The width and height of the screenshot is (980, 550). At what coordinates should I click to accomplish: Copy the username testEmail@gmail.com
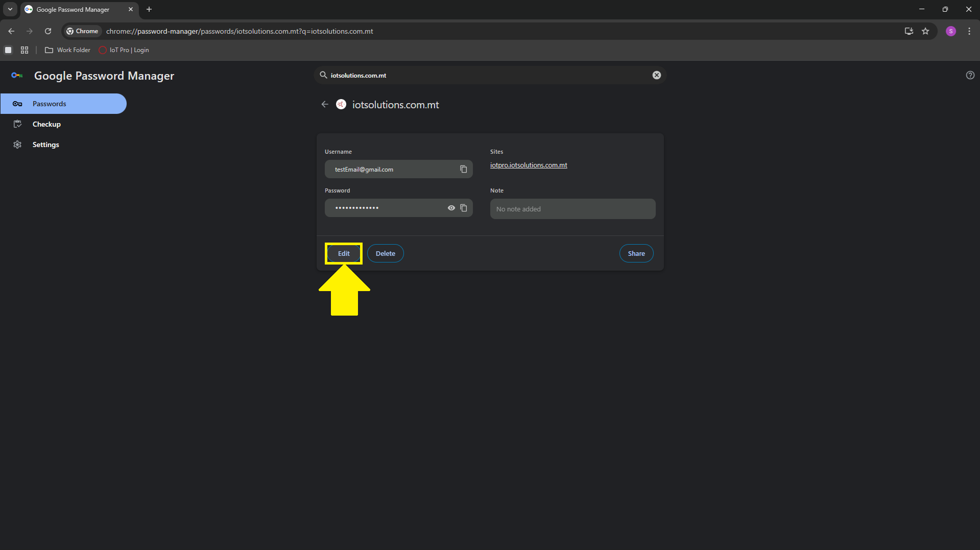tap(464, 169)
